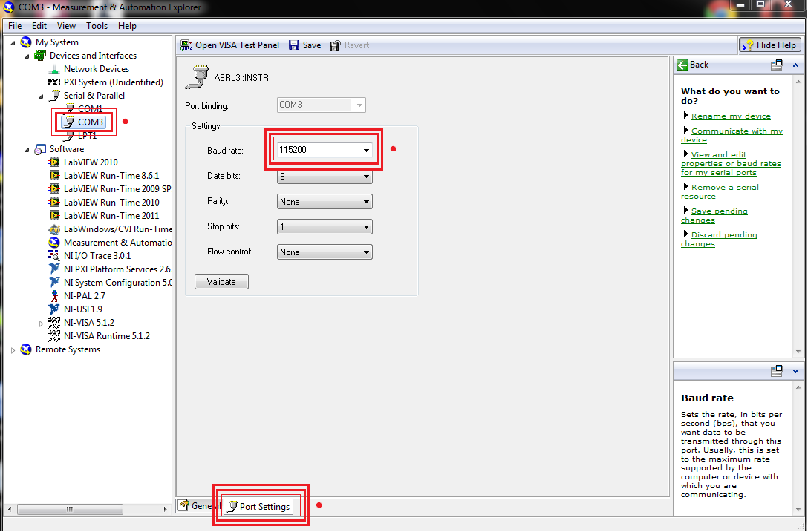Viewport: 808px width, 532px height.
Task: Click the LabVIEW 2010 software icon
Action: point(55,162)
